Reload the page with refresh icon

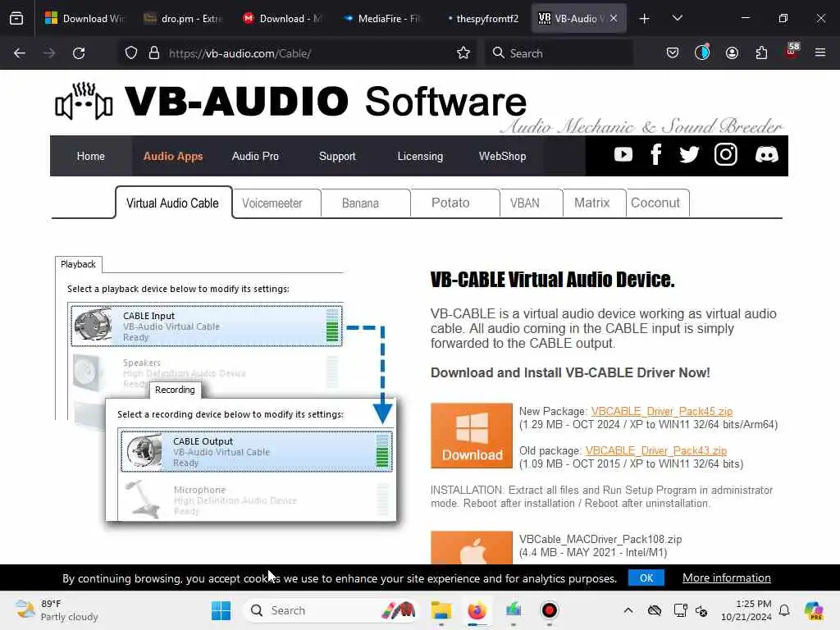(79, 53)
